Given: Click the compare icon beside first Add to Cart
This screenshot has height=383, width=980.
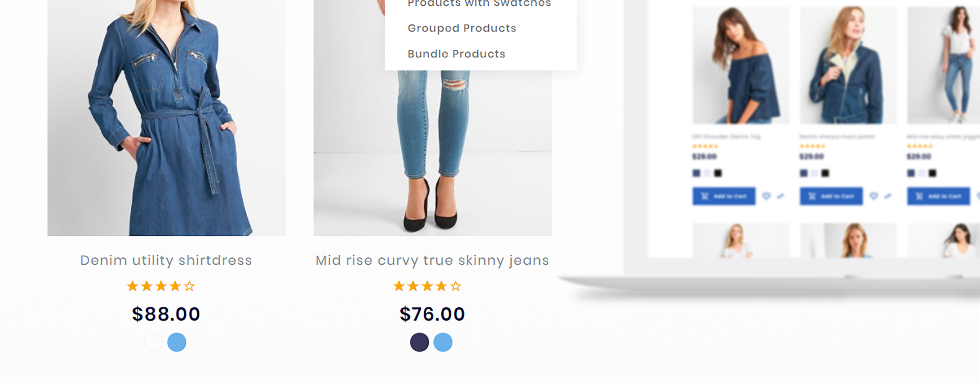Looking at the screenshot, I should [781, 196].
